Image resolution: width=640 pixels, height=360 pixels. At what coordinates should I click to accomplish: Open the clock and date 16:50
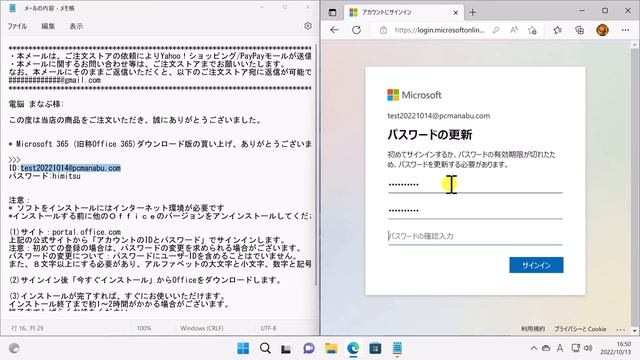coord(616,348)
